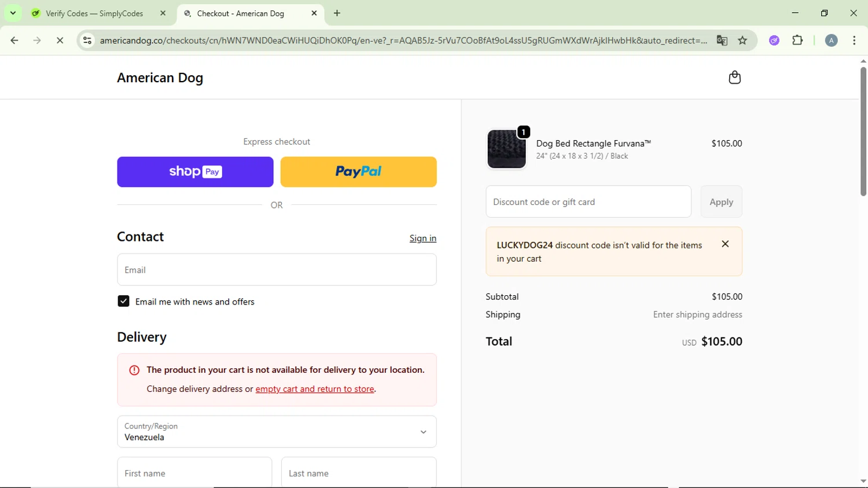This screenshot has height=488, width=868.
Task: Click the translate page icon
Action: tap(722, 41)
